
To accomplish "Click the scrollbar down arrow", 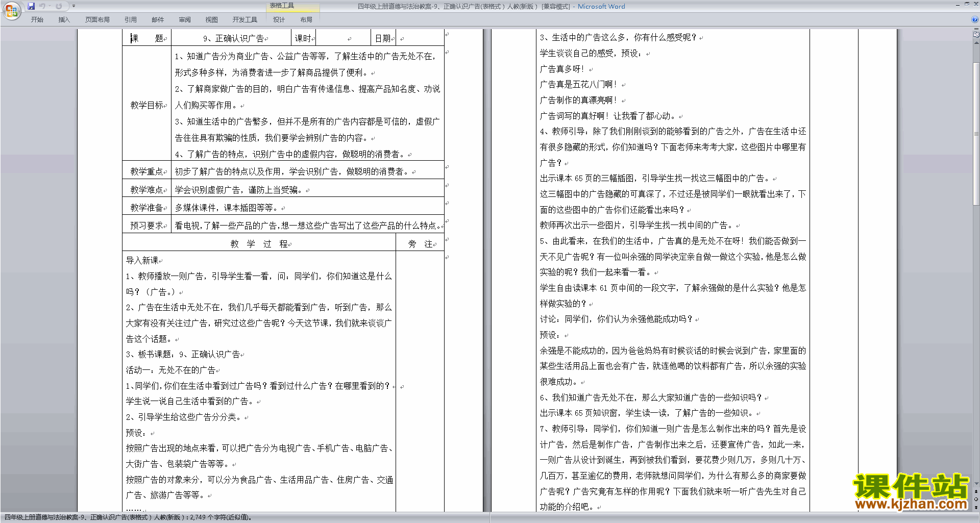I will click(x=976, y=484).
